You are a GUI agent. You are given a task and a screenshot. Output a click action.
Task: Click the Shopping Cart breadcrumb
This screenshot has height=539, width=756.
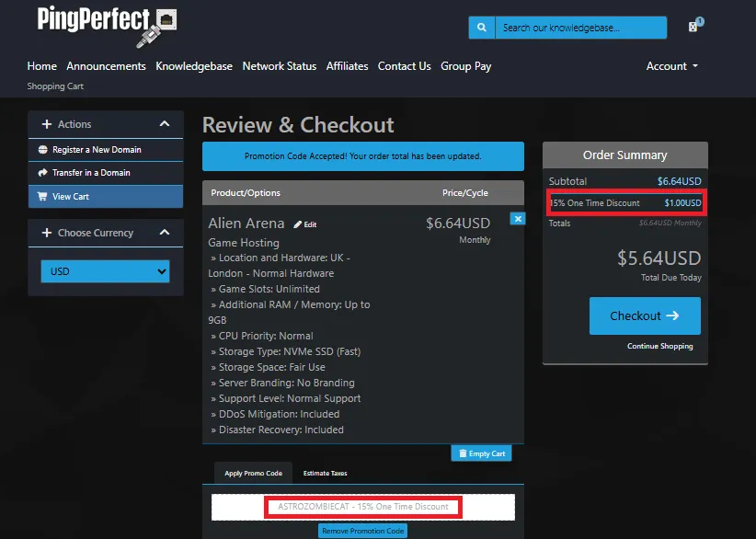click(x=55, y=86)
